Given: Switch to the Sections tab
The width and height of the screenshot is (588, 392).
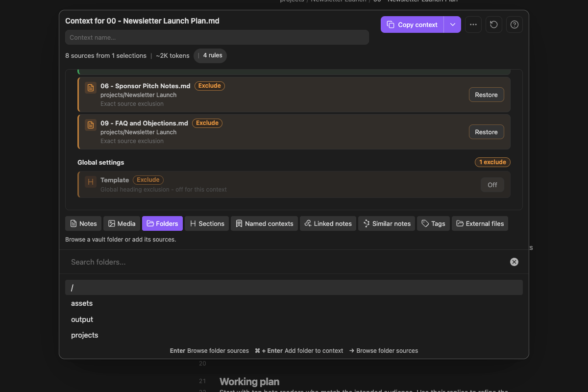Looking at the screenshot, I should (207, 223).
